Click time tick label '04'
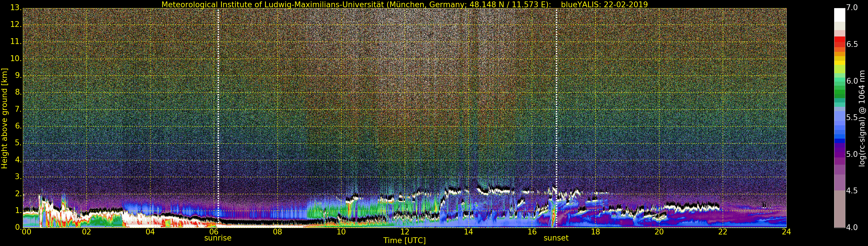The image size is (868, 246). (150, 232)
